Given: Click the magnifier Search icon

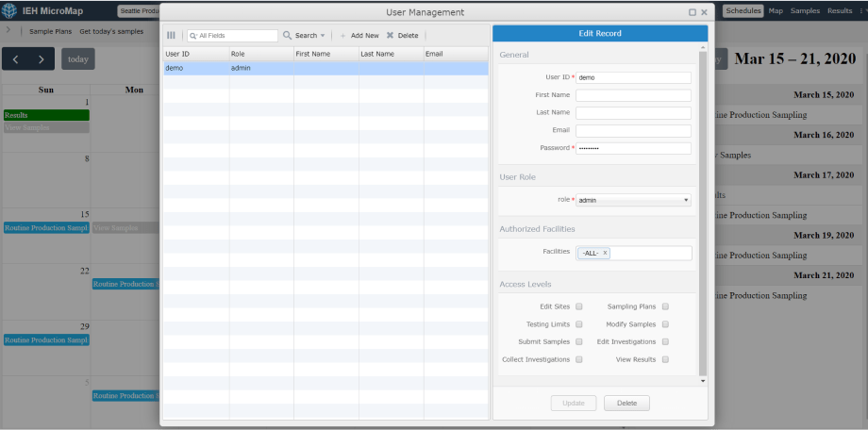Looking at the screenshot, I should coord(288,36).
